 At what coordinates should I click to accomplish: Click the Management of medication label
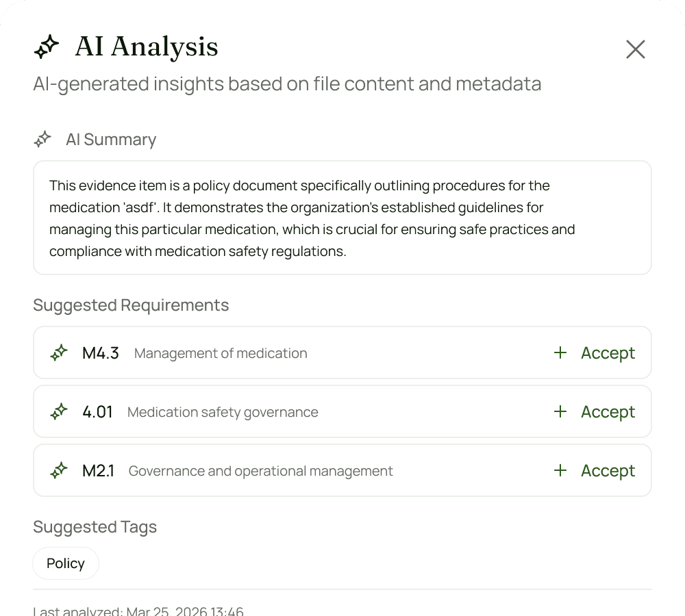[221, 353]
